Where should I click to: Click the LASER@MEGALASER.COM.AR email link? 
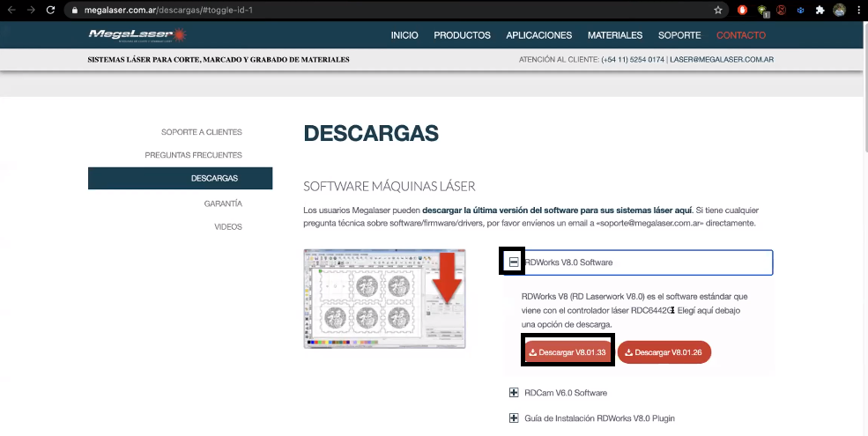[722, 59]
